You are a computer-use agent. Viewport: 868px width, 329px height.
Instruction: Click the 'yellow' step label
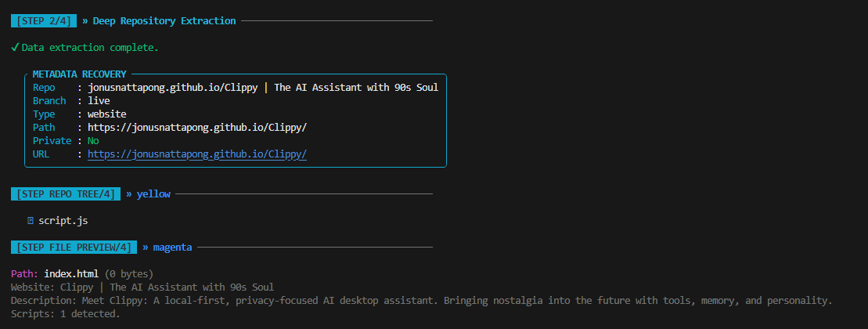click(153, 193)
